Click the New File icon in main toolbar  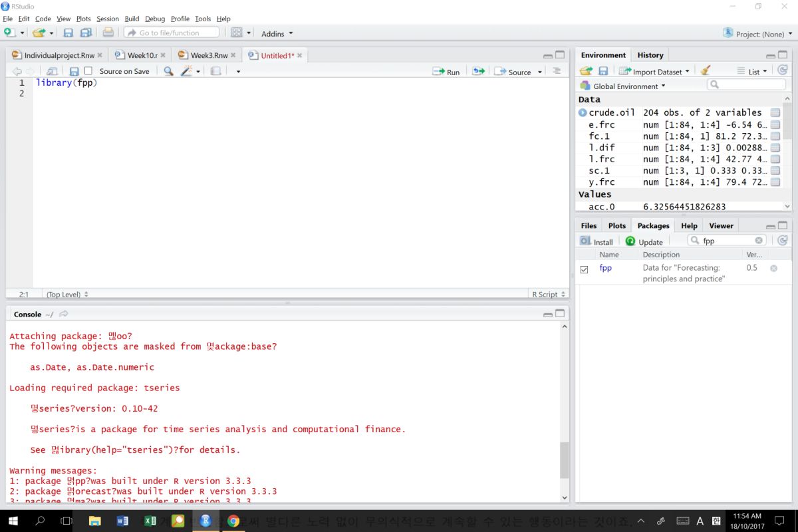pos(9,33)
